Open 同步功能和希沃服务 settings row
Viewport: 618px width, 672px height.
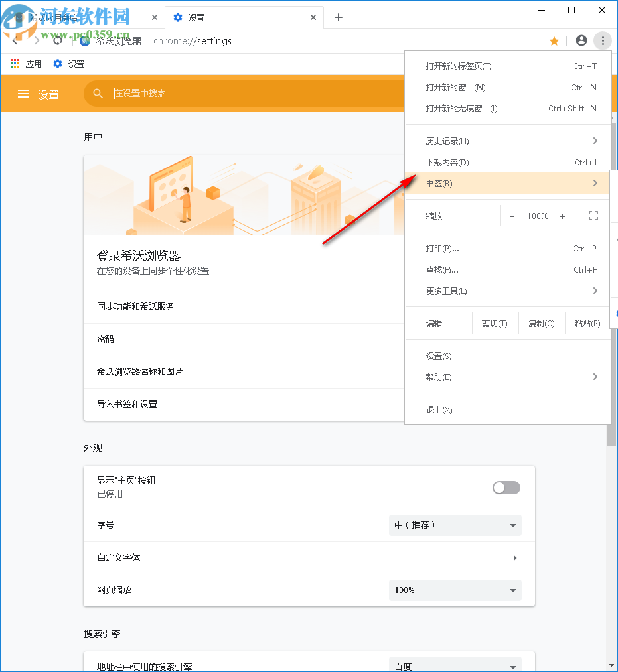[244, 307]
